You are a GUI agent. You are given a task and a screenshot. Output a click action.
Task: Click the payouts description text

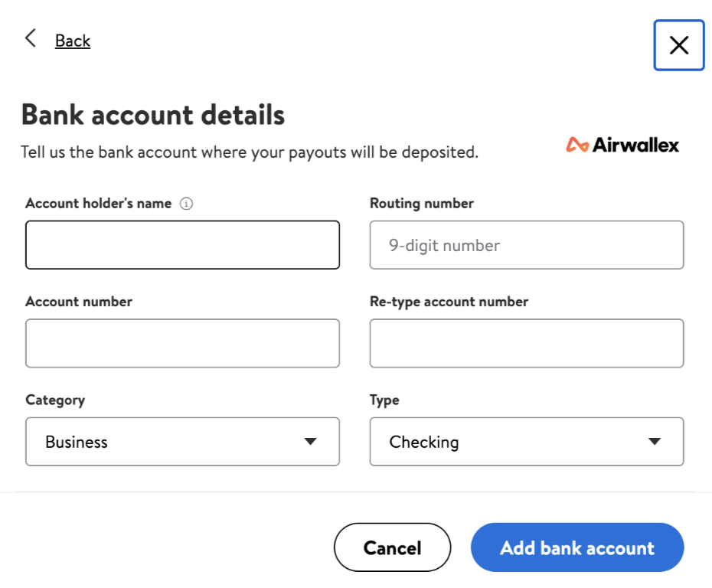(x=250, y=152)
